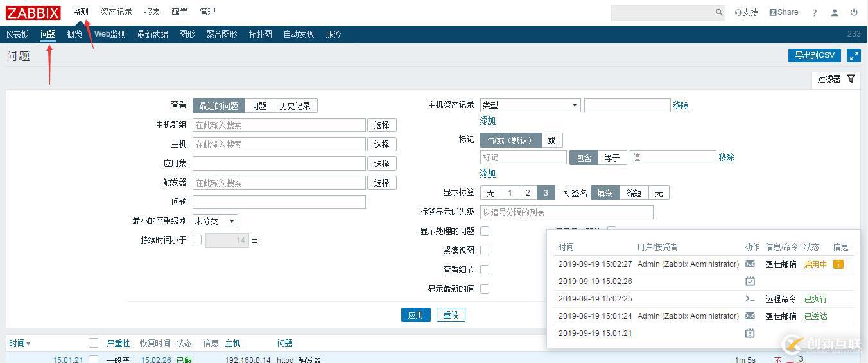The image size is (868, 363).
Task: Open the 资产记录 menu
Action: click(x=116, y=12)
